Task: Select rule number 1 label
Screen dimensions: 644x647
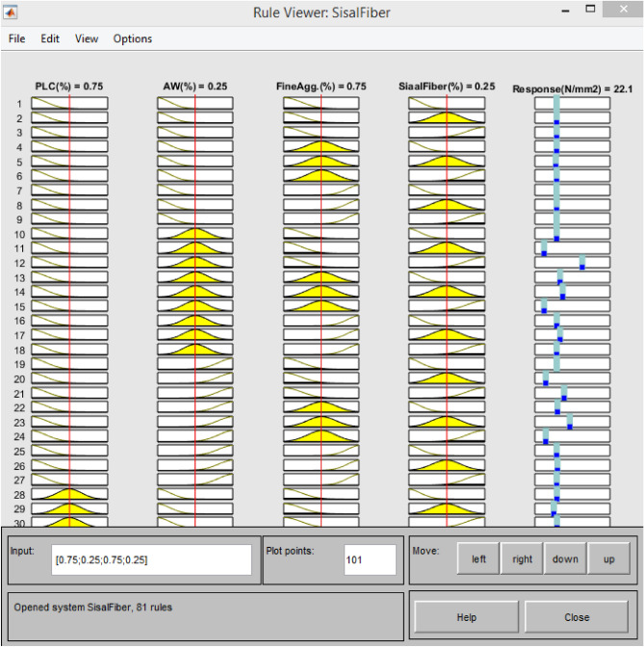Action: 19,104
